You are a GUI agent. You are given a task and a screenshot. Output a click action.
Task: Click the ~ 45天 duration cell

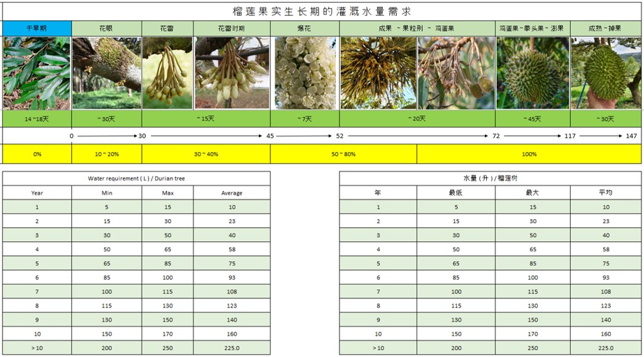(532, 119)
